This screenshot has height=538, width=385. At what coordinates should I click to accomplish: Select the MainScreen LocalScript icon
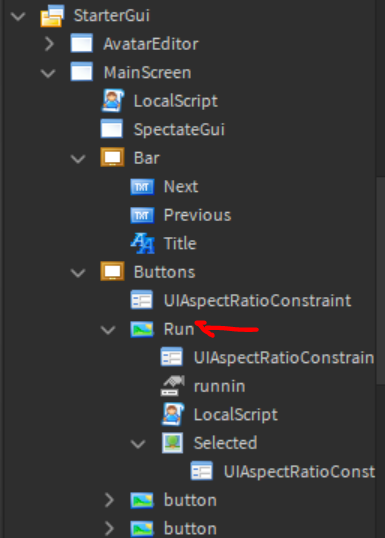[113, 101]
